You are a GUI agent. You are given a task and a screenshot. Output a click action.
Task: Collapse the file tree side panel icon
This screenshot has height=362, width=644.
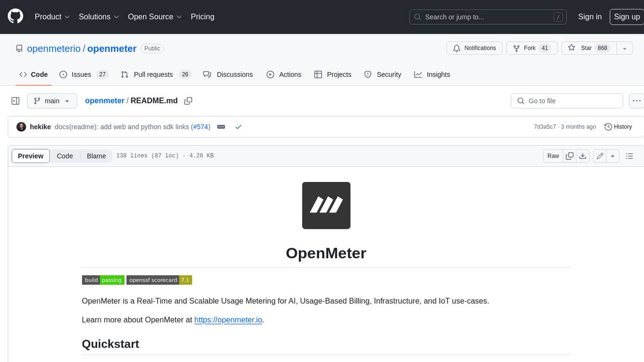tap(16, 101)
